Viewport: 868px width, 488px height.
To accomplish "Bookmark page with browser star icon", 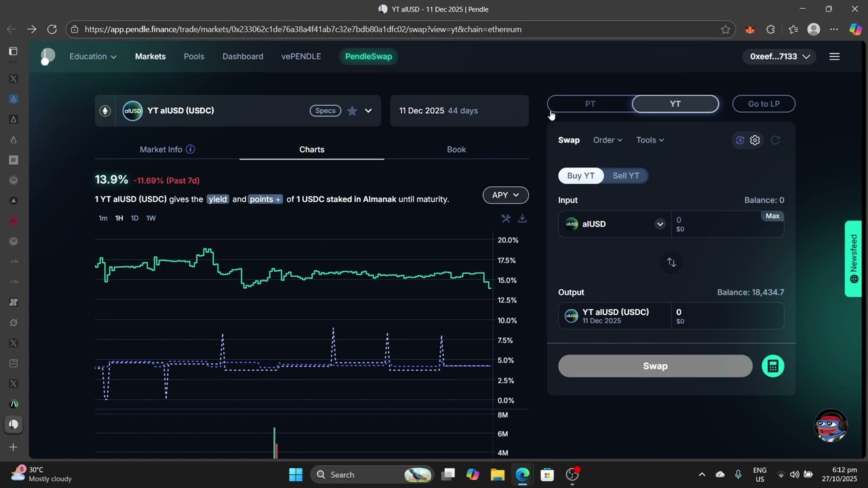I will click(x=726, y=29).
